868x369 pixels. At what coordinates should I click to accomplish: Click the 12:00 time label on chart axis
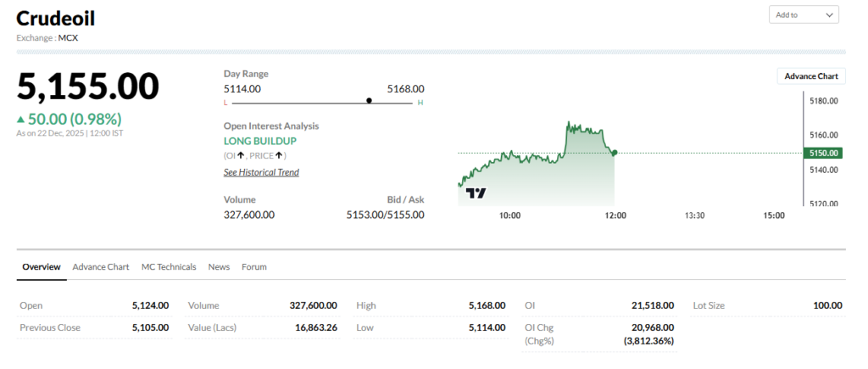[615, 215]
